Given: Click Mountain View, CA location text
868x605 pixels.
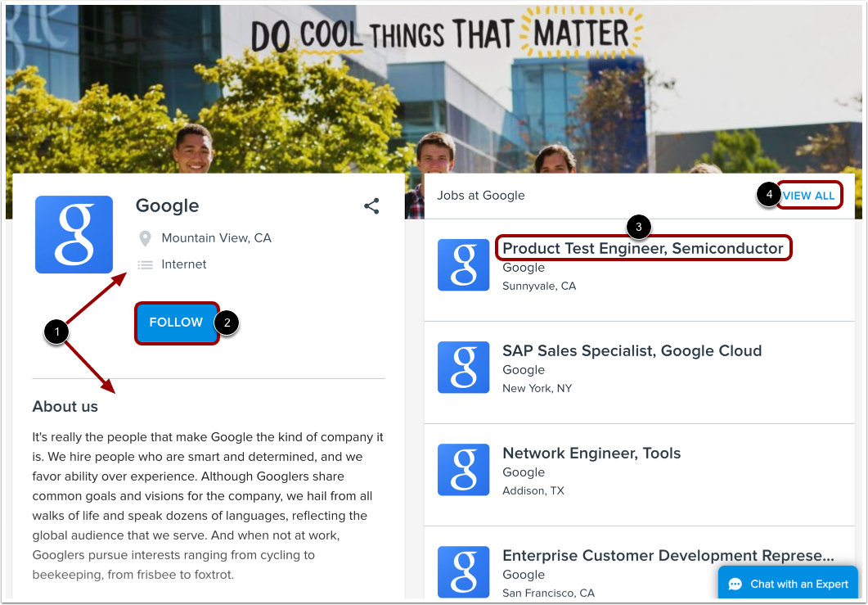Looking at the screenshot, I should pos(217,238).
